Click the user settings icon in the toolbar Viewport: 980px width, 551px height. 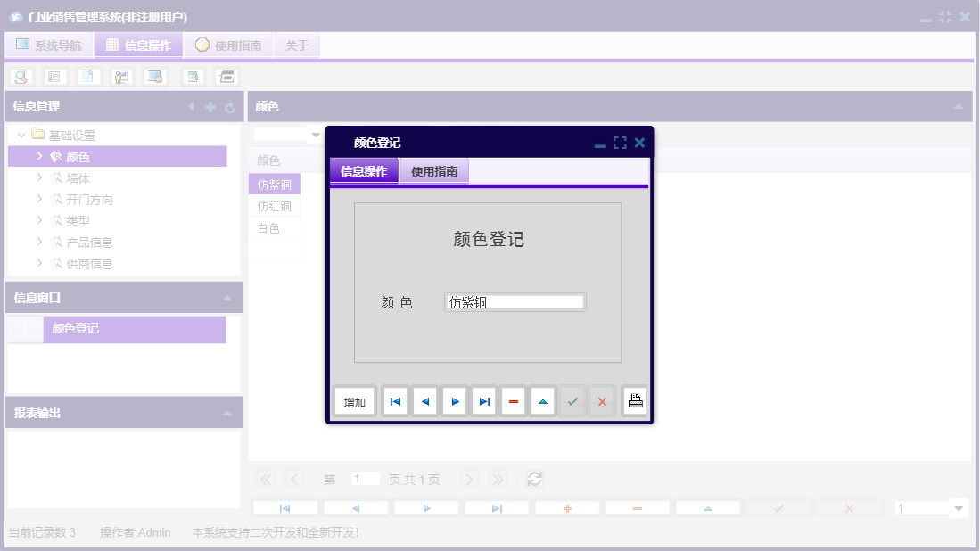click(120, 76)
